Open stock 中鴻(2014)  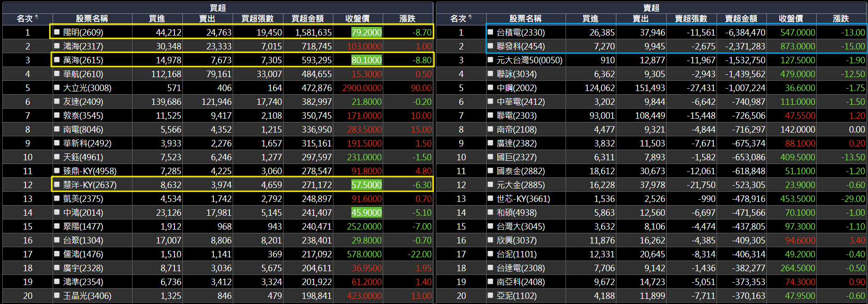click(83, 213)
